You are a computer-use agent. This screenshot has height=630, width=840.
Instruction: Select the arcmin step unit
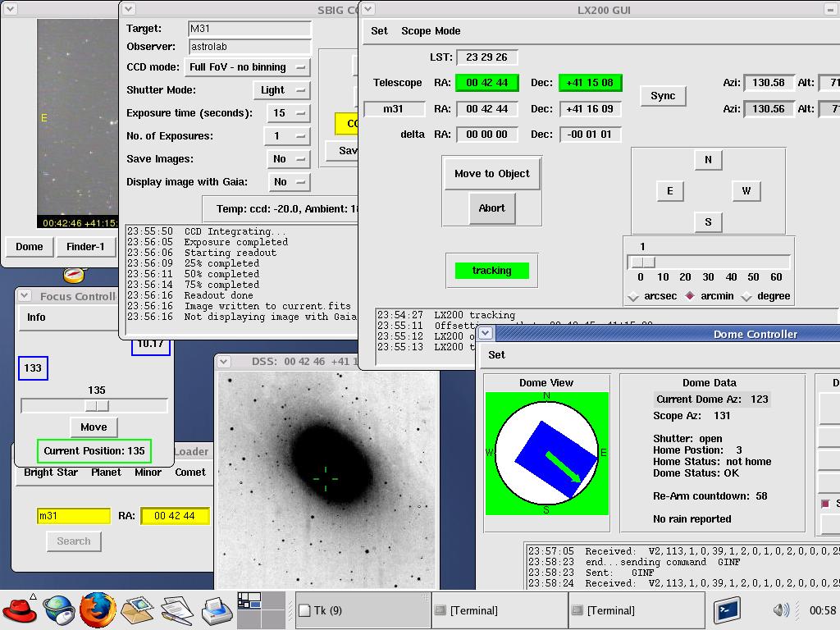point(691,296)
